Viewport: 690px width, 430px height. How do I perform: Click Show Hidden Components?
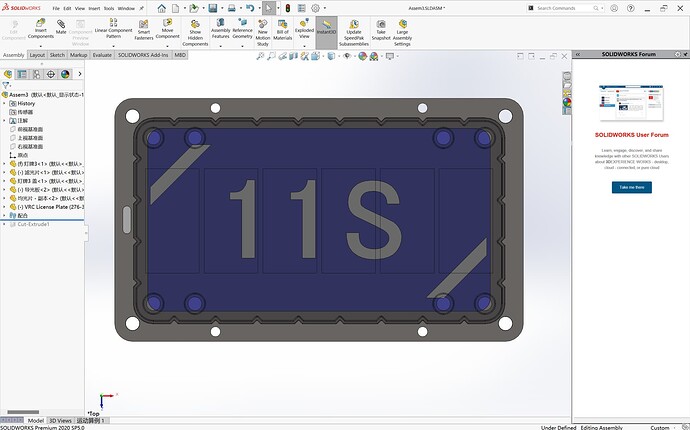(195, 32)
